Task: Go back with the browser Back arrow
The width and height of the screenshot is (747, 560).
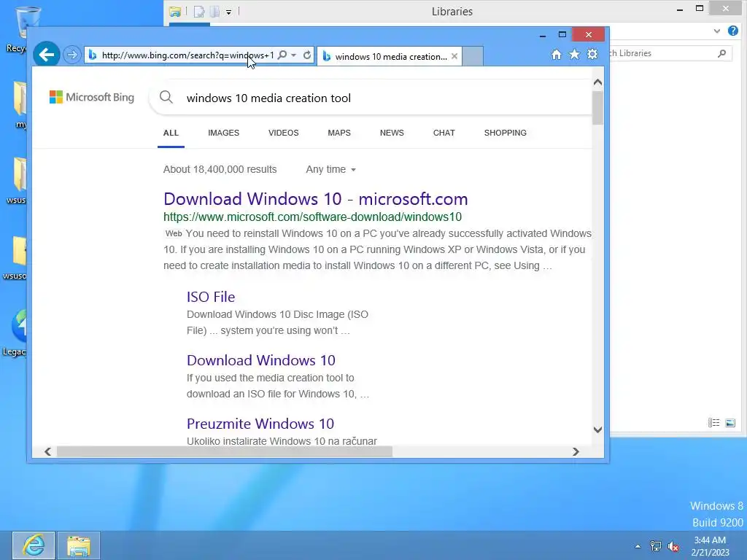Action: (46, 55)
